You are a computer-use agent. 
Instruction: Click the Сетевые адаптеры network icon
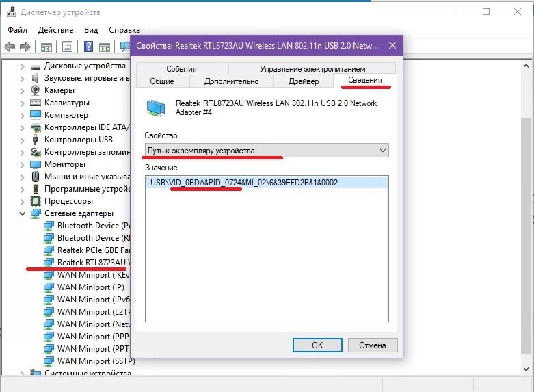pyautogui.click(x=36, y=213)
